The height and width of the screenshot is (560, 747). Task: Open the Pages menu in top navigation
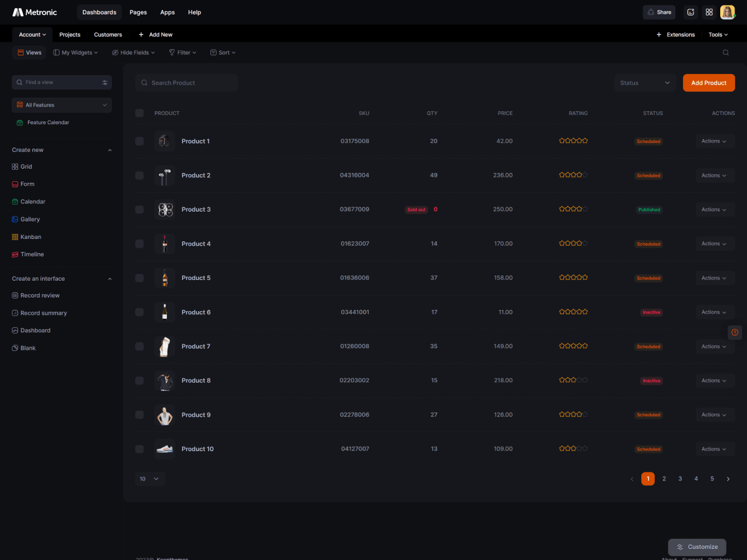(138, 12)
